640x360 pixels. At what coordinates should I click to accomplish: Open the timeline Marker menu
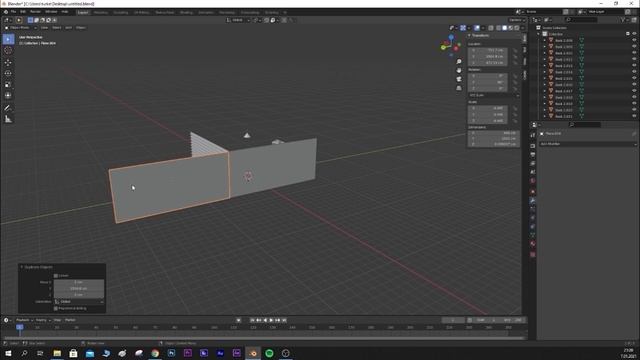[x=70, y=320]
